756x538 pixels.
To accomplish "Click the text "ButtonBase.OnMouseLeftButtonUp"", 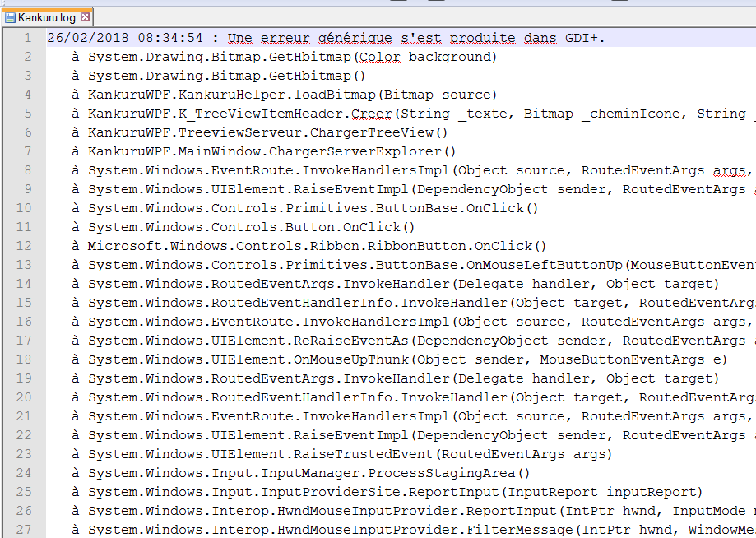I will (499, 265).
